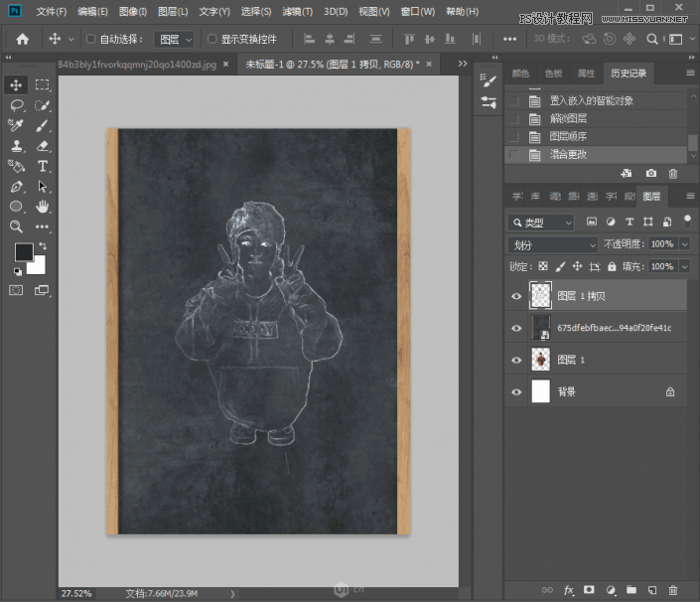Viewport: 700px width, 602px height.
Task: Click the Home icon in options bar
Action: point(22,40)
